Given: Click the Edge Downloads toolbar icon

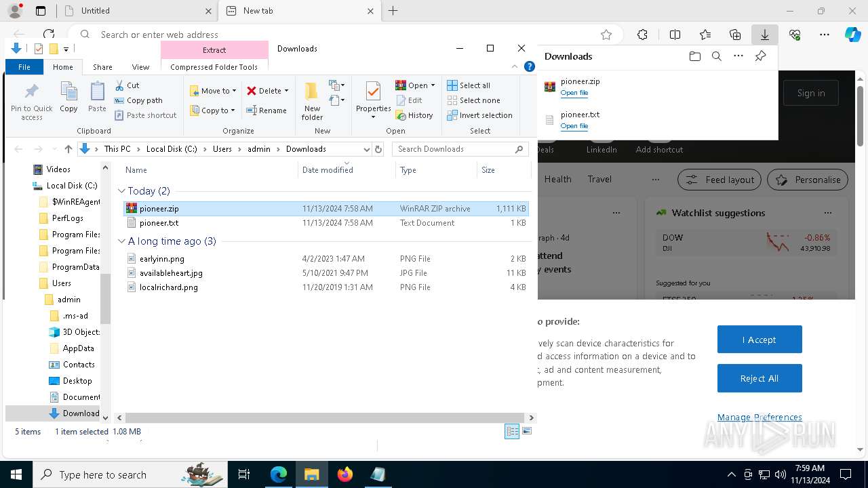Looking at the screenshot, I should click(764, 35).
